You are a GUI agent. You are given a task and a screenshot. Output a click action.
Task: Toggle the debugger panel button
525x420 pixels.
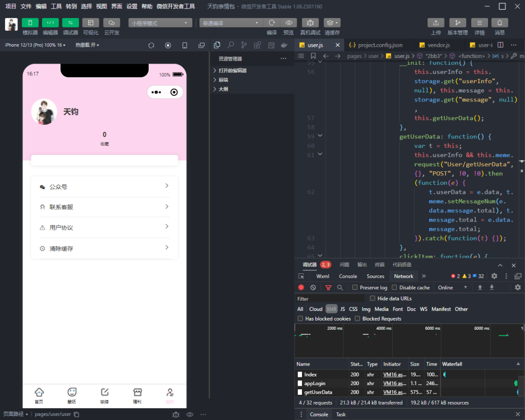click(x=70, y=23)
